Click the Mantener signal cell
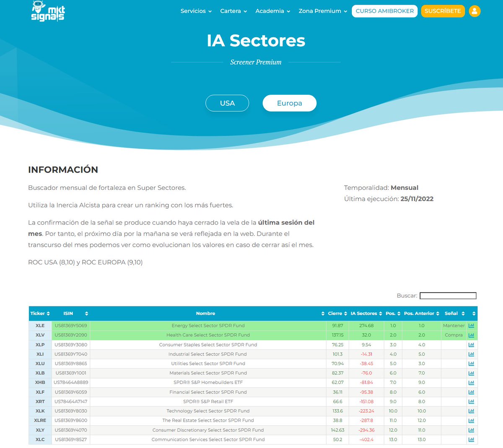503x448 pixels. point(454,326)
